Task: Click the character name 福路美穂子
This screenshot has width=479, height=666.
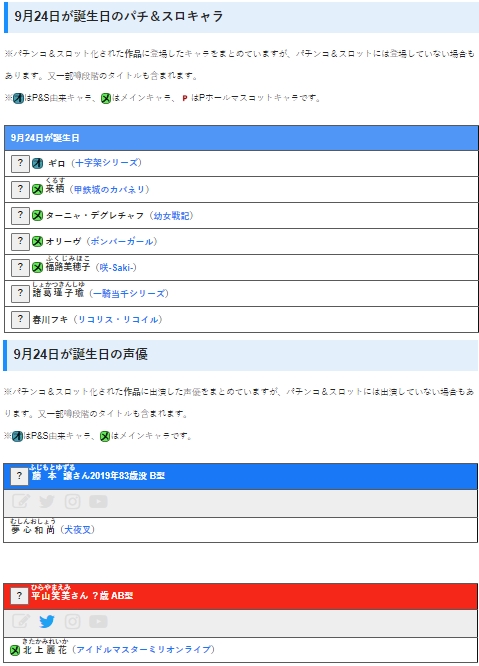Action: point(68,267)
